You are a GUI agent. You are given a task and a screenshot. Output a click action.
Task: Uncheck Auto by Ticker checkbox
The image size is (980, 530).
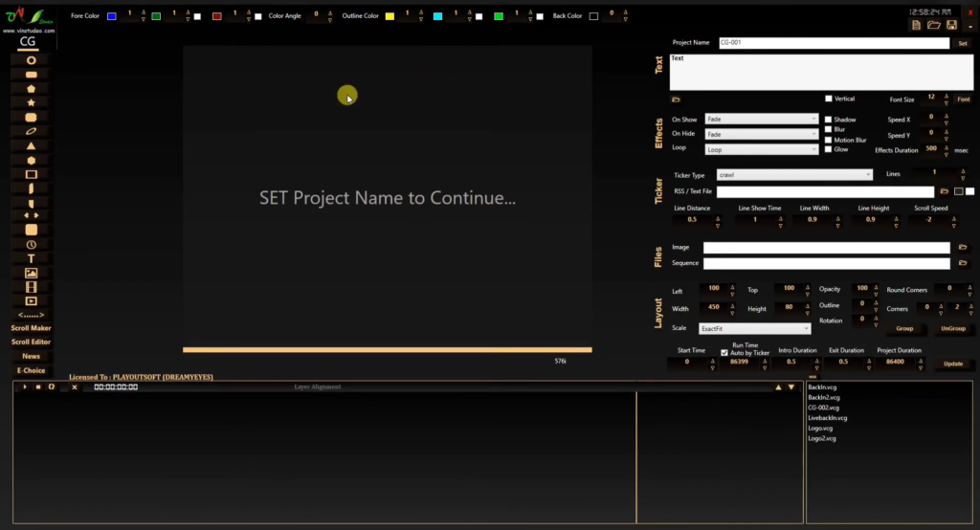tap(724, 353)
